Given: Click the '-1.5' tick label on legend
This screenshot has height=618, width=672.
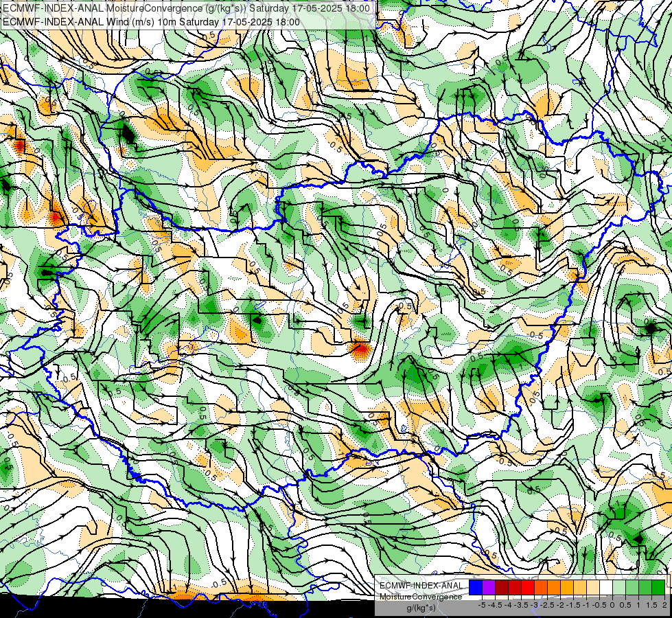Looking at the screenshot, I should pyautogui.click(x=573, y=605).
